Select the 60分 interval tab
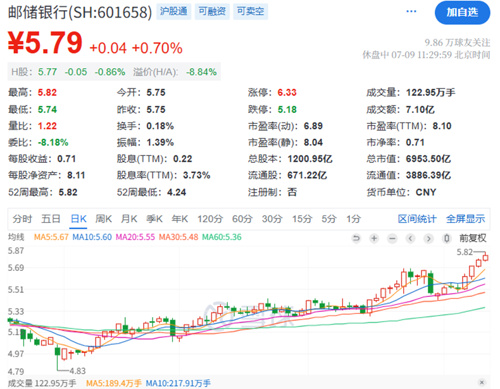Screen dimensions: 500x389 tap(242, 219)
